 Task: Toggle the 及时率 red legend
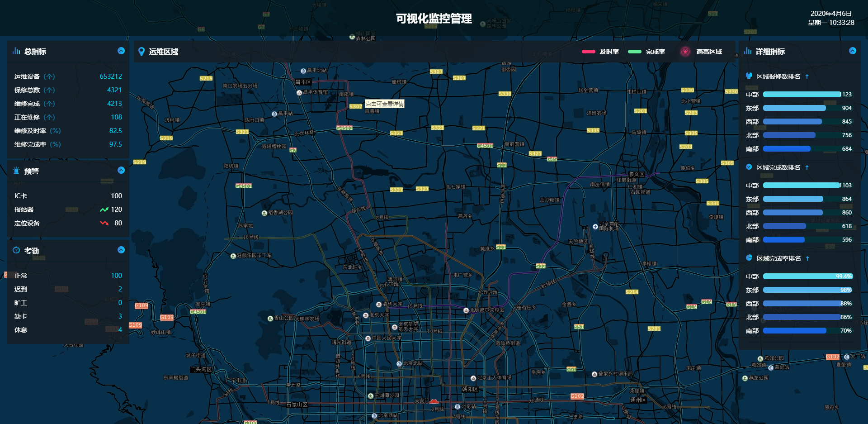point(589,52)
